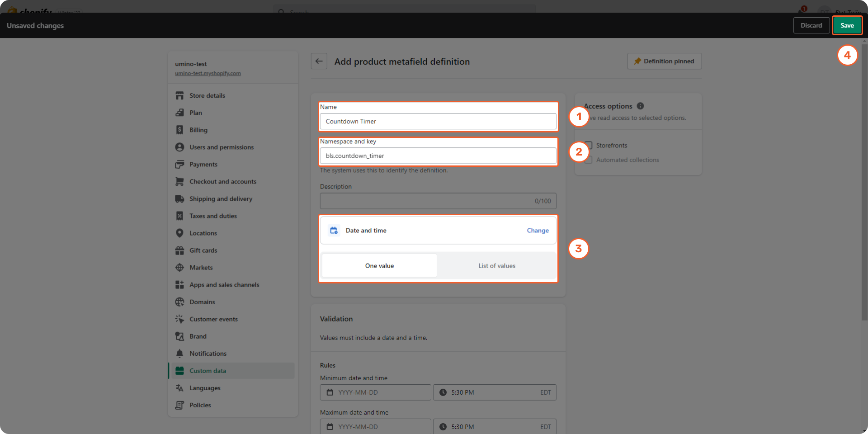This screenshot has height=434, width=868.
Task: Switch to List of values option
Action: (x=496, y=266)
